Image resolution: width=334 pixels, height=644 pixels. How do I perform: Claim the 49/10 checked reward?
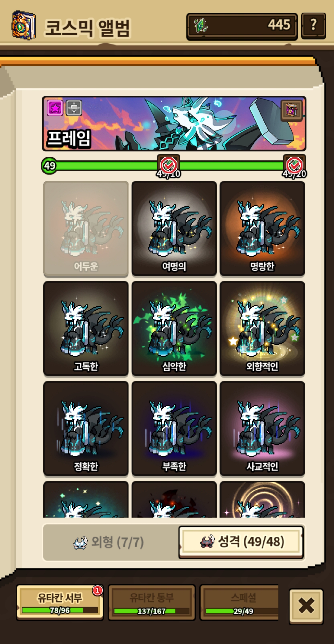pos(168,166)
